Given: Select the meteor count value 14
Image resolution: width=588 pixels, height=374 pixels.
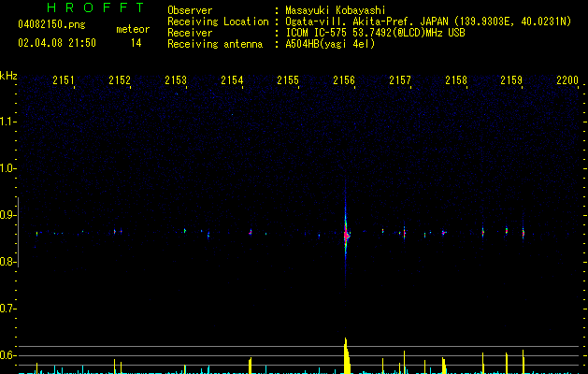Looking at the screenshot, I should (x=136, y=43).
